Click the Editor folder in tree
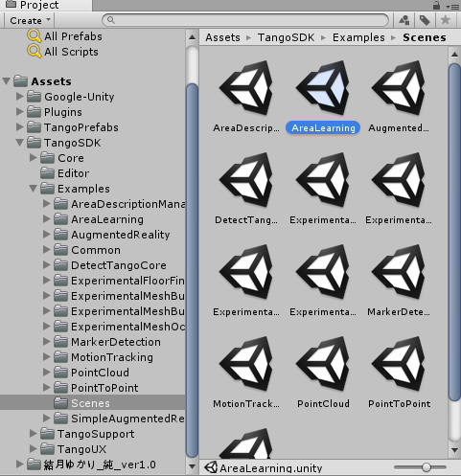Image resolution: width=461 pixels, height=476 pixels. (65, 173)
